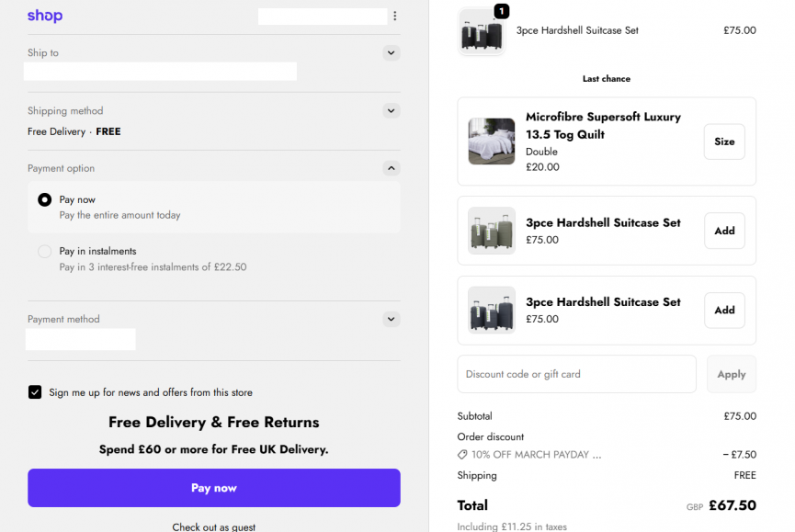Toggle news and offers signup checkbox
Viewport: 795px width, 532px height.
(35, 392)
